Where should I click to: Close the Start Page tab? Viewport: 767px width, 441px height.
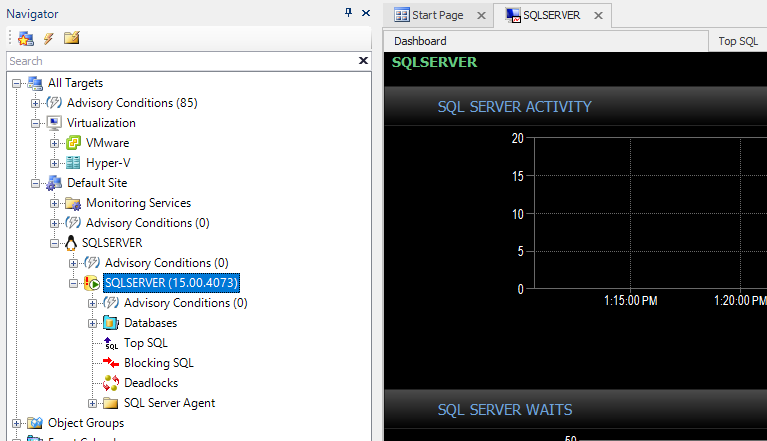(x=481, y=16)
